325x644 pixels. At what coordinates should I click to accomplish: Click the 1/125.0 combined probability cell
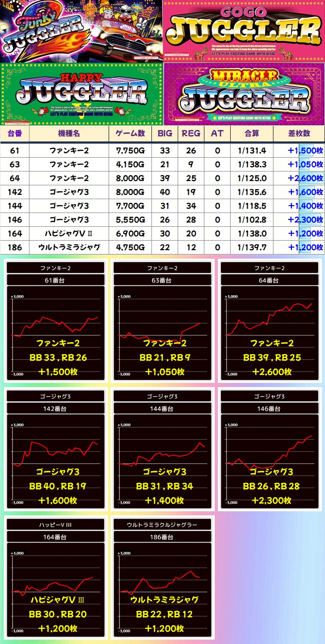point(252,178)
